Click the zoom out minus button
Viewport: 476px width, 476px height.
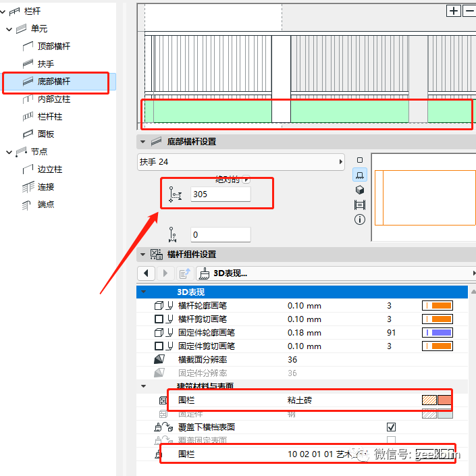(x=469, y=10)
